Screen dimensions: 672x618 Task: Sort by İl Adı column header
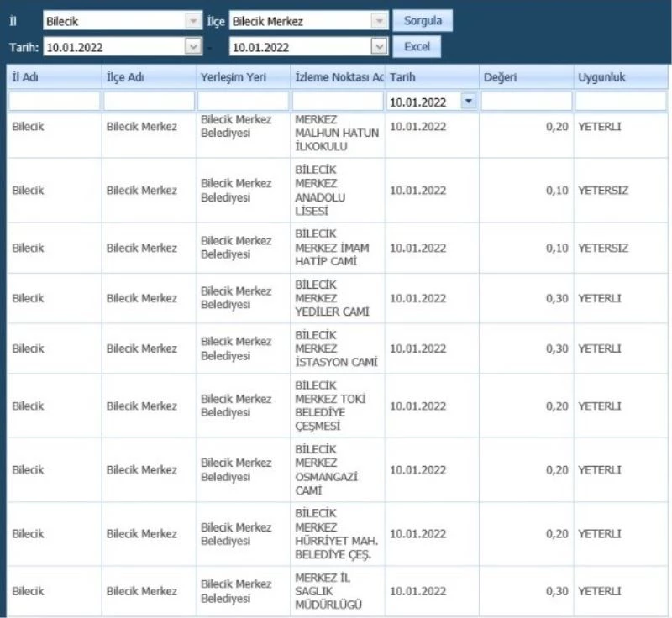point(55,78)
